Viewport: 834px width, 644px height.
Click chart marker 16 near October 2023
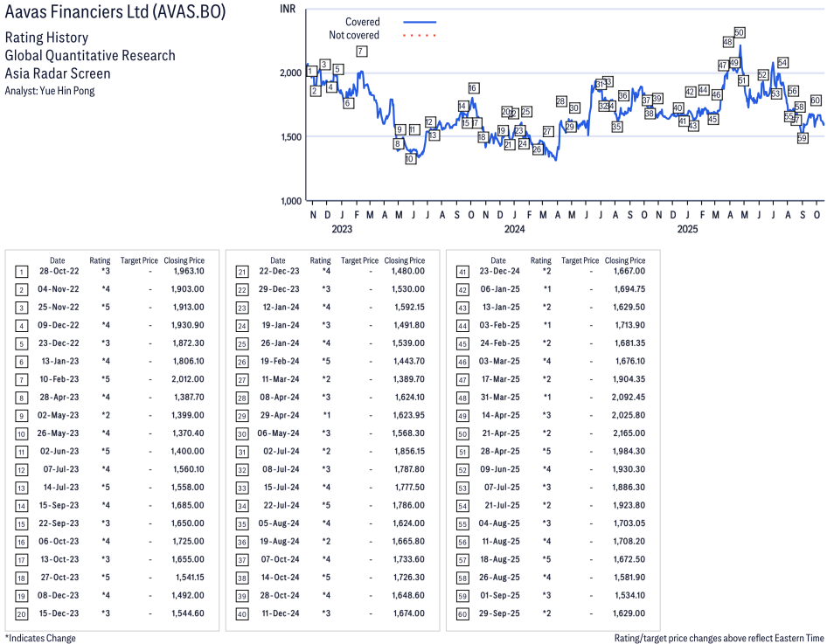pyautogui.click(x=473, y=87)
